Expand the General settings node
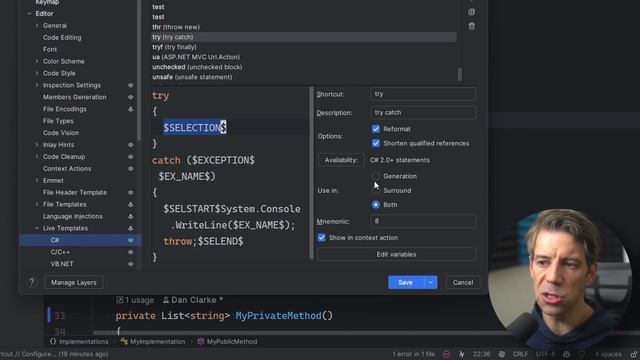 point(37,25)
